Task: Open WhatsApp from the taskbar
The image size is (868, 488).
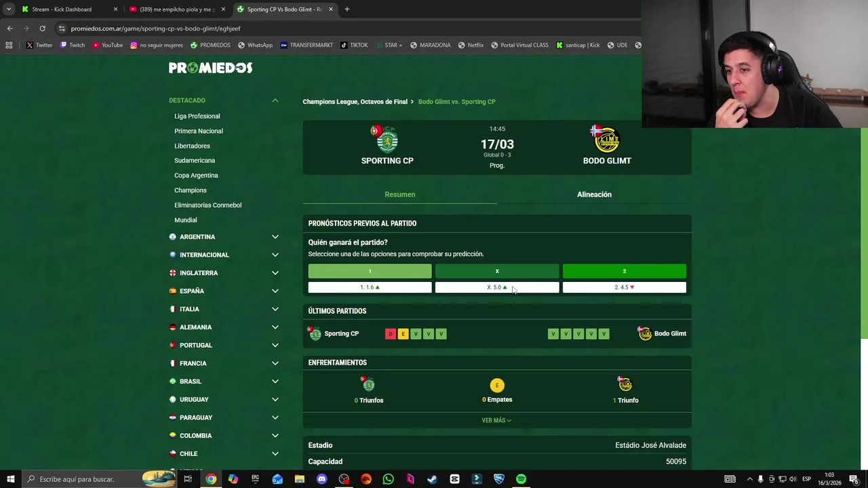Action: click(x=388, y=479)
